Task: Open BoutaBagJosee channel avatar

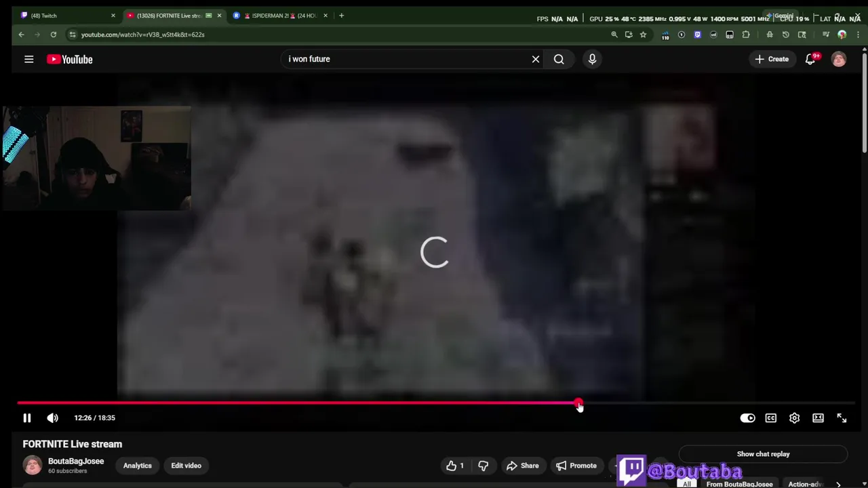Action: click(x=32, y=466)
